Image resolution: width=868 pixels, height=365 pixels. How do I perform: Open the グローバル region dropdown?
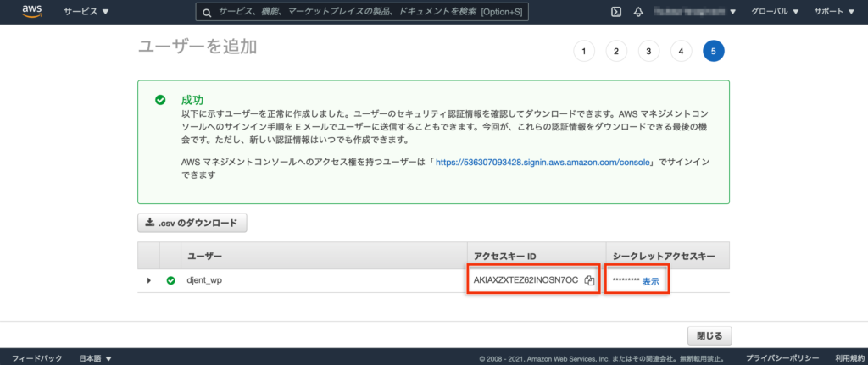pyautogui.click(x=775, y=12)
